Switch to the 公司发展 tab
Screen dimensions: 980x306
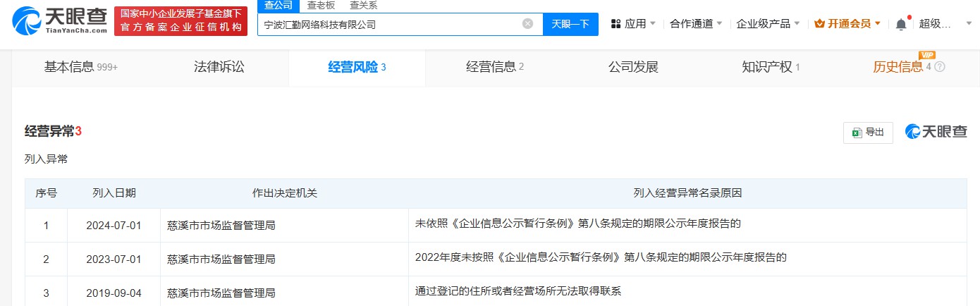(633, 67)
